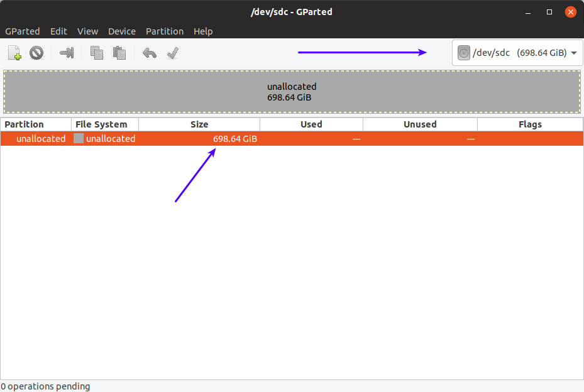
Task: Maximize the GParted window
Action: 549,13
